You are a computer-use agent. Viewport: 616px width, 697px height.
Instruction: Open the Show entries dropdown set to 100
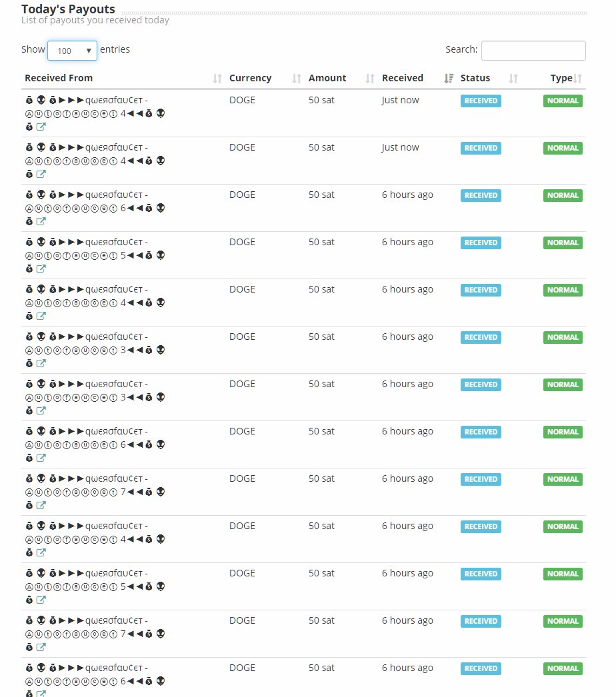pyautogui.click(x=72, y=51)
